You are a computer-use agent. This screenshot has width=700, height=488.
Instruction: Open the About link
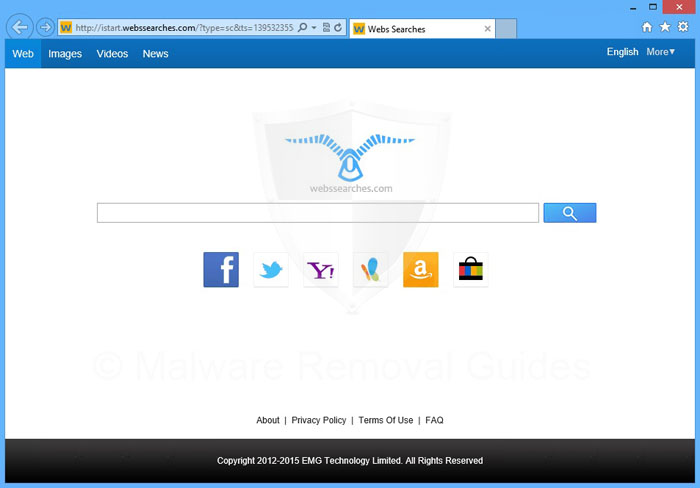(268, 420)
